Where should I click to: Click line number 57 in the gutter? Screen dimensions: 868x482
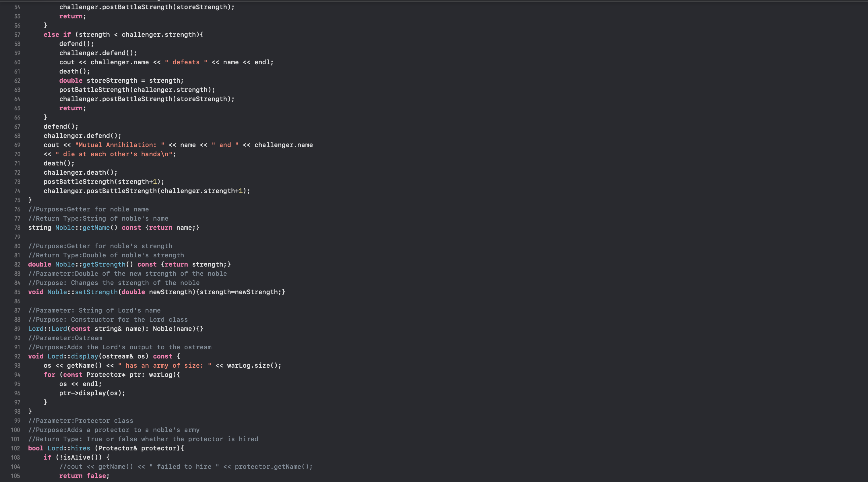tap(17, 35)
